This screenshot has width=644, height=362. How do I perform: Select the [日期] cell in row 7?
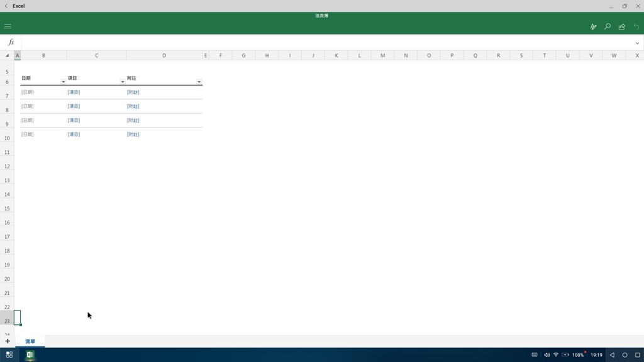pyautogui.click(x=43, y=92)
